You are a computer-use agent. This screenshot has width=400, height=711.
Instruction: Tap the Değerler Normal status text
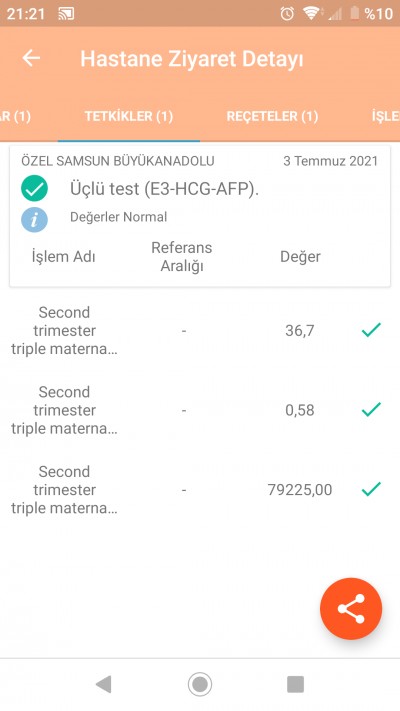tap(118, 217)
